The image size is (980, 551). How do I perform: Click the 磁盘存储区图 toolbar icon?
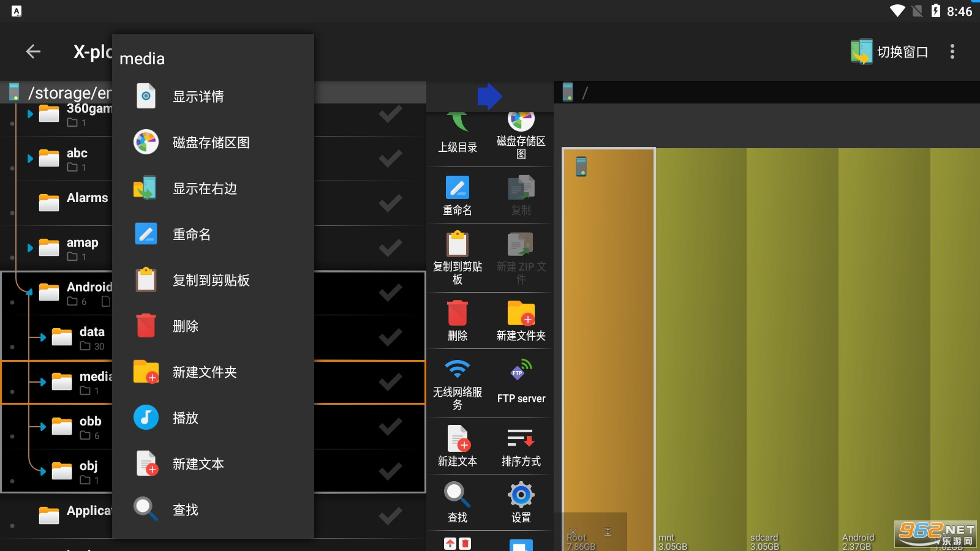pos(521,136)
